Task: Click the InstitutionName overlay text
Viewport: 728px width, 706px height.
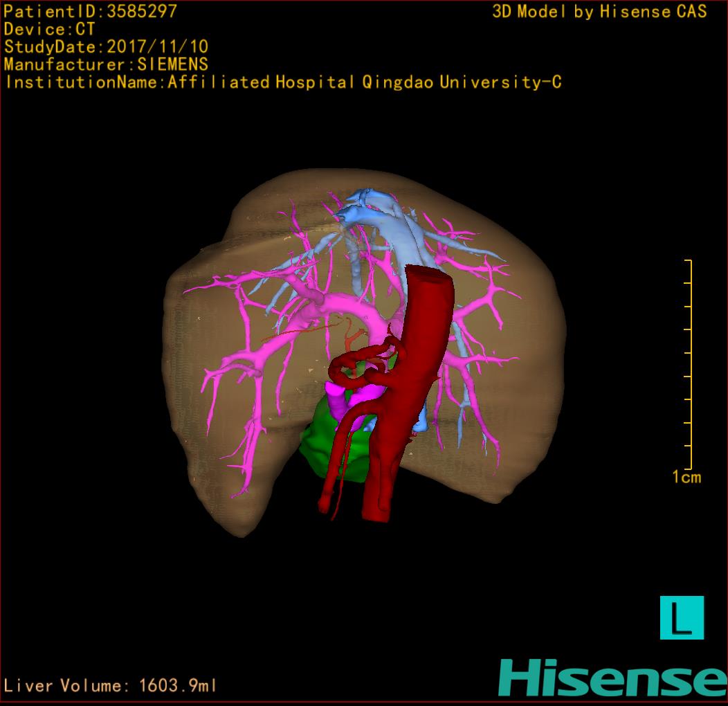Action: (x=282, y=83)
